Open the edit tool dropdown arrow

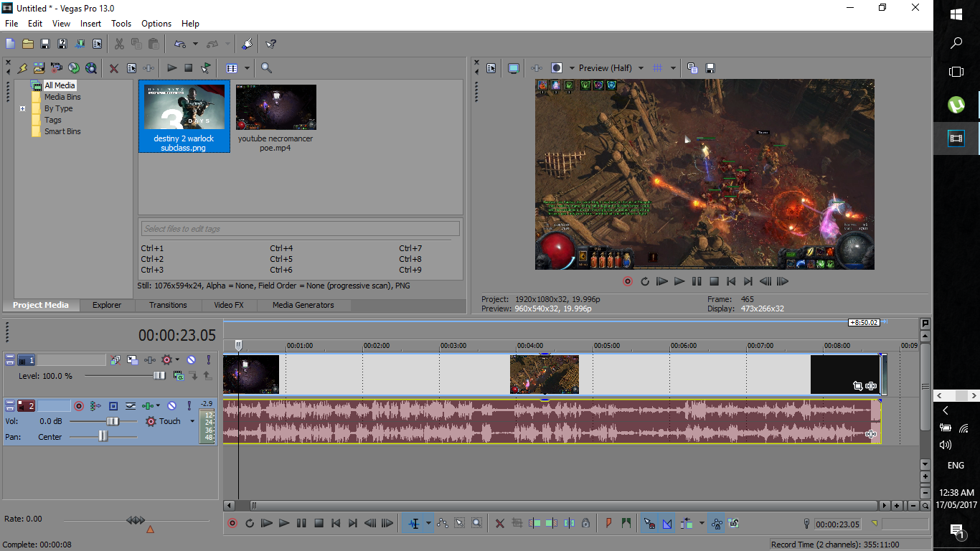[x=428, y=523]
